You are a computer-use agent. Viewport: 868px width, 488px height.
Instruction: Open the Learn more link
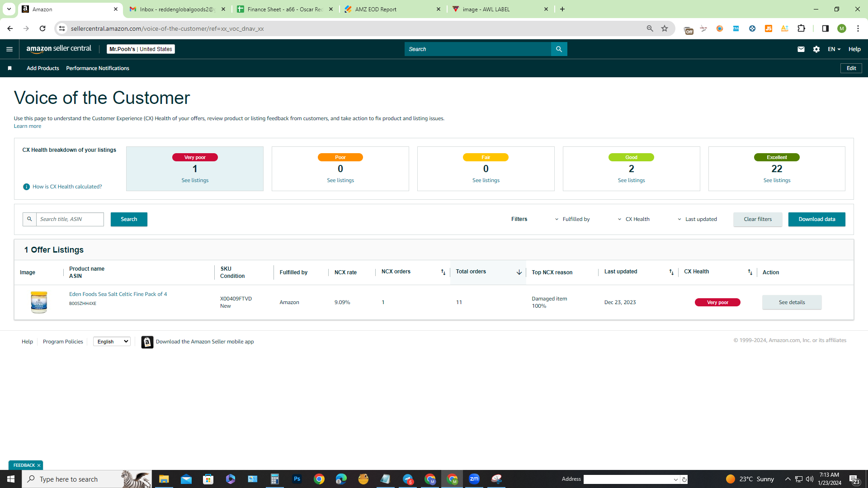[28, 126]
